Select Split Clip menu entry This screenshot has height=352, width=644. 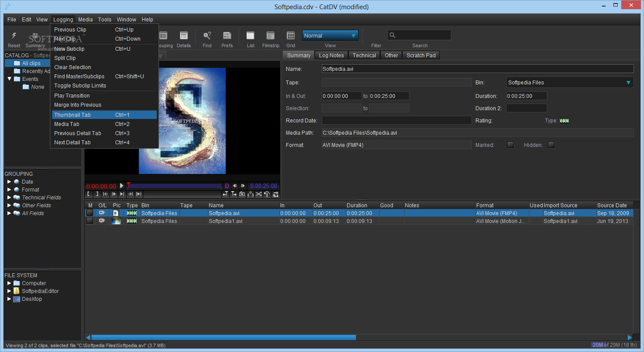(104, 58)
